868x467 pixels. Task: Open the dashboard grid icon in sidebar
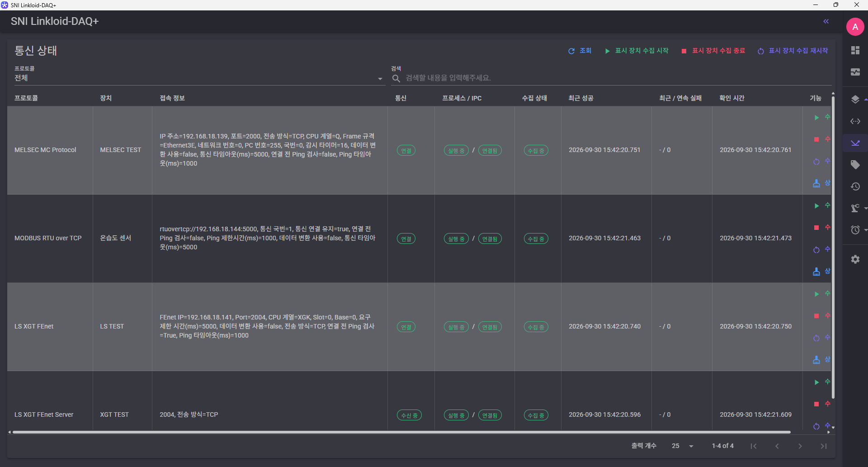tap(855, 50)
